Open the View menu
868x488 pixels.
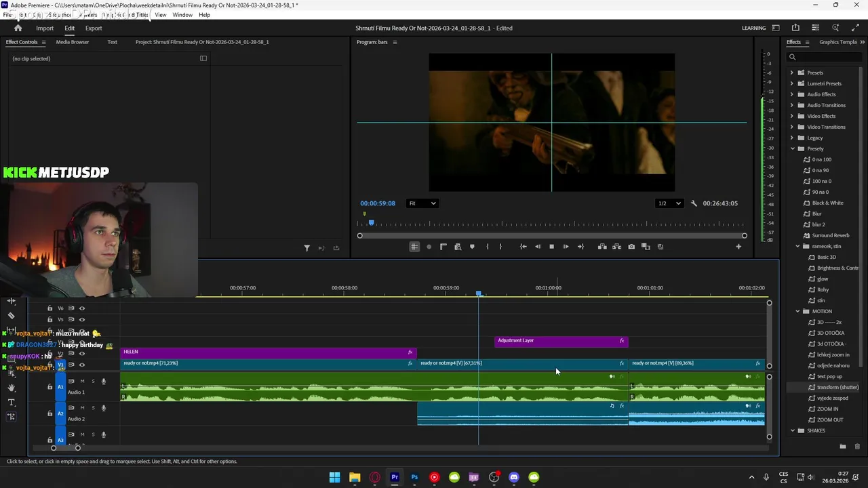(x=161, y=15)
